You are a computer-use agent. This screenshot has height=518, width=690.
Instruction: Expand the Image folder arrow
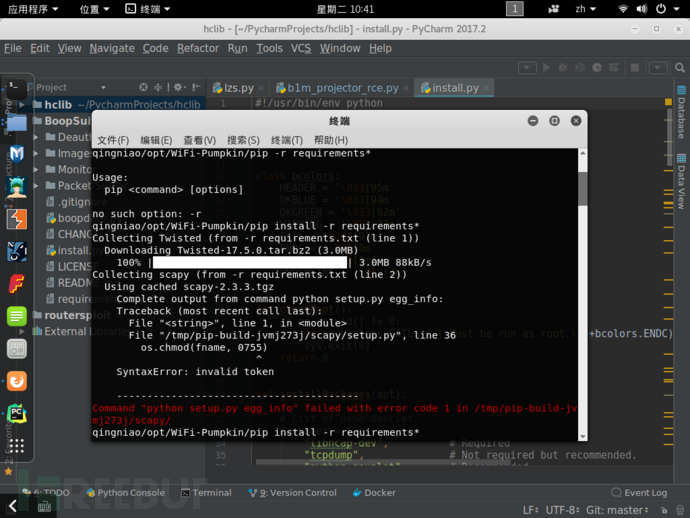pyautogui.click(x=36, y=154)
